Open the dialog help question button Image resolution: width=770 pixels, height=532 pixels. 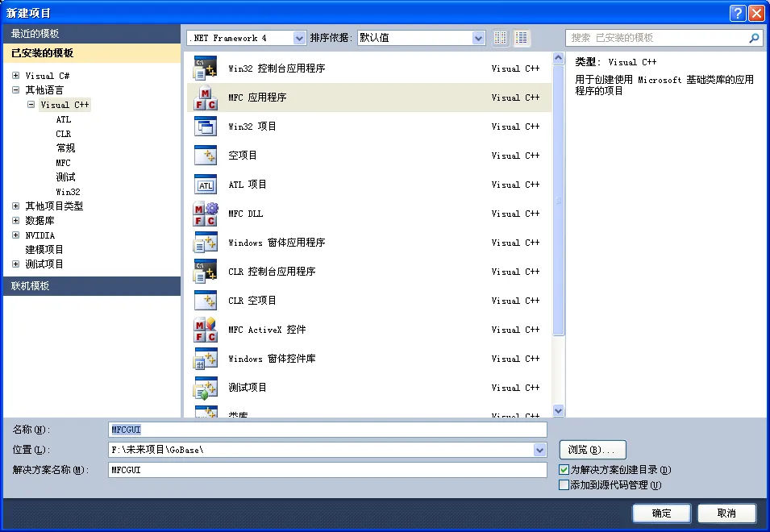(x=738, y=13)
